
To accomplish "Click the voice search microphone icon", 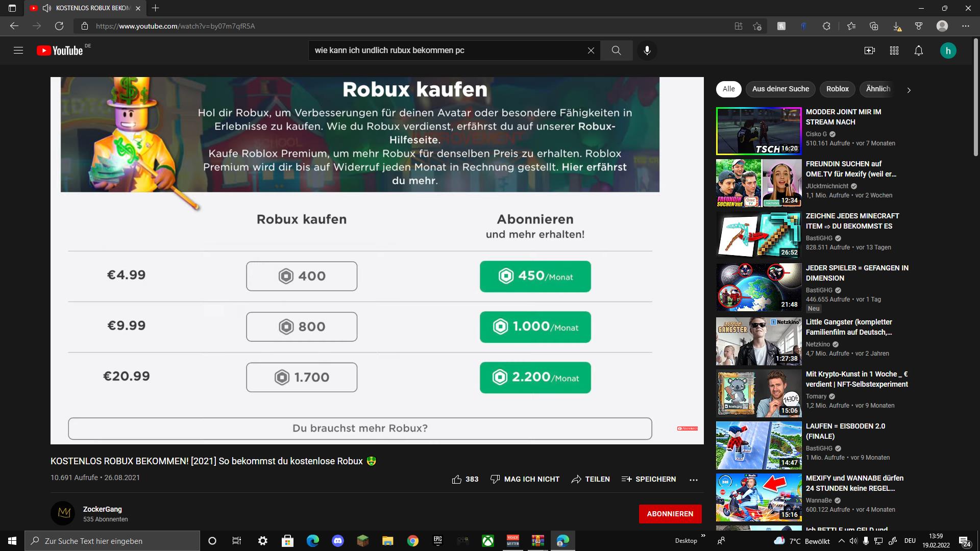I will 647,51.
